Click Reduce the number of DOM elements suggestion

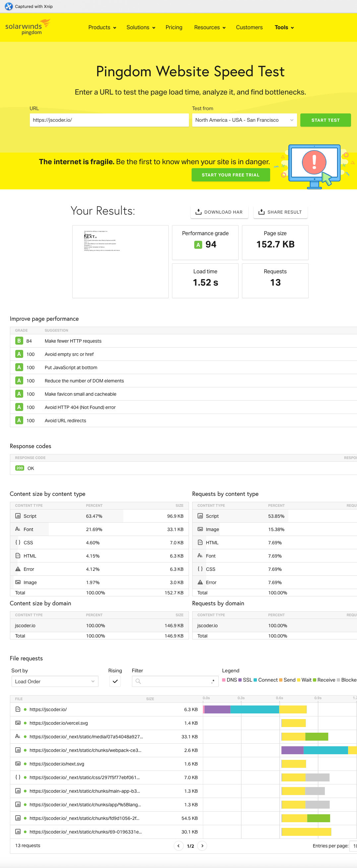(x=184, y=380)
